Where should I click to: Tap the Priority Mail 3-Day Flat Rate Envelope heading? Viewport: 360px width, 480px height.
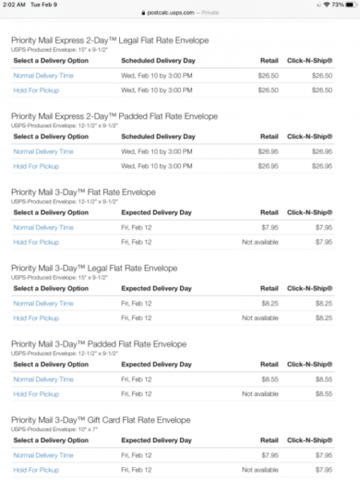(83, 192)
